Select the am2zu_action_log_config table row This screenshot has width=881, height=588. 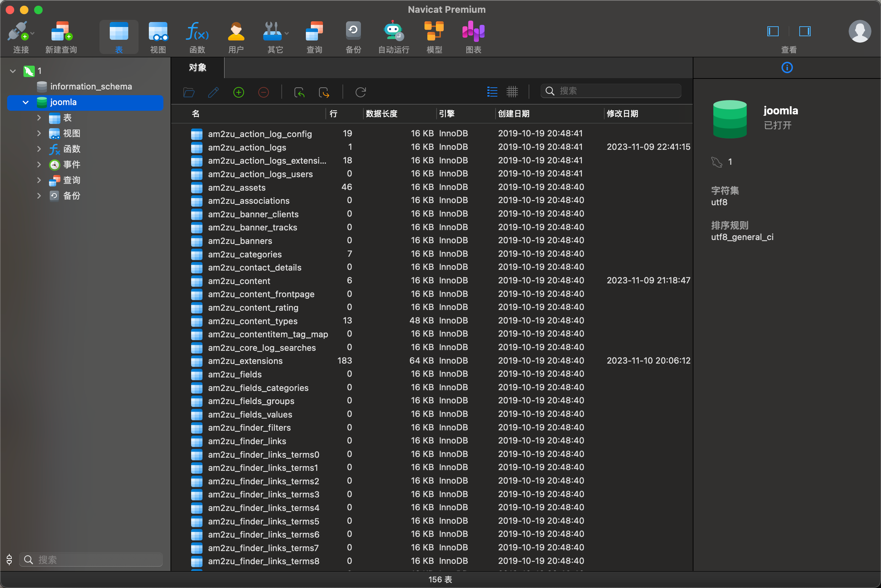coord(432,134)
